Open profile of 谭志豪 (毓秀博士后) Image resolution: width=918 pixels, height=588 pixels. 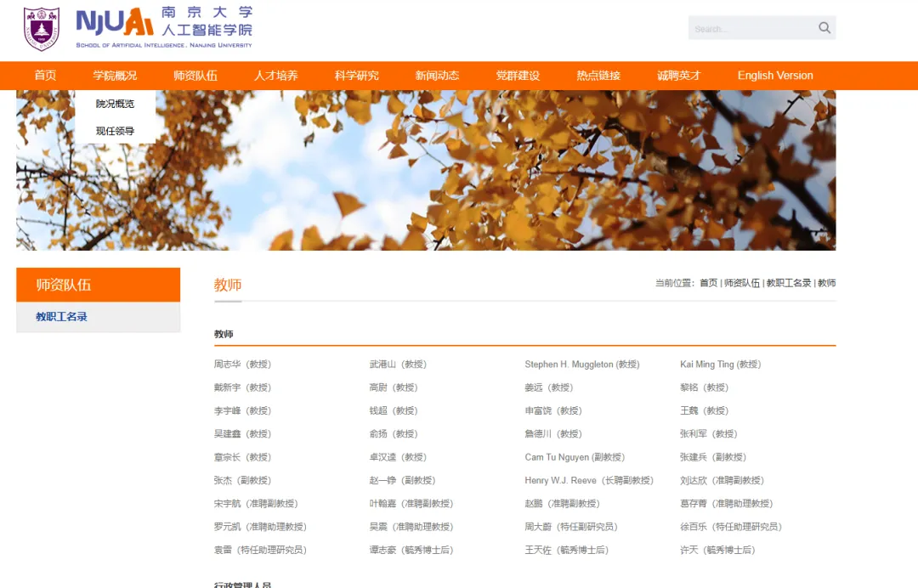[411, 550]
